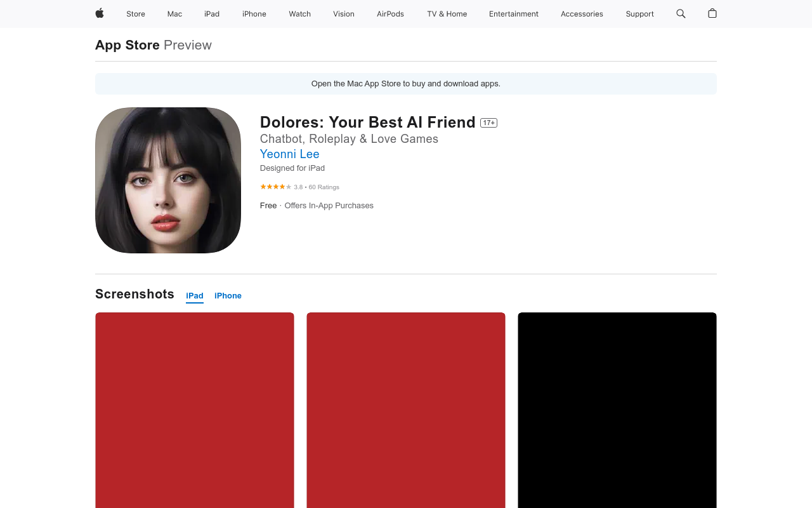The width and height of the screenshot is (812, 508).
Task: Open the search magnifier icon
Action: point(681,13)
